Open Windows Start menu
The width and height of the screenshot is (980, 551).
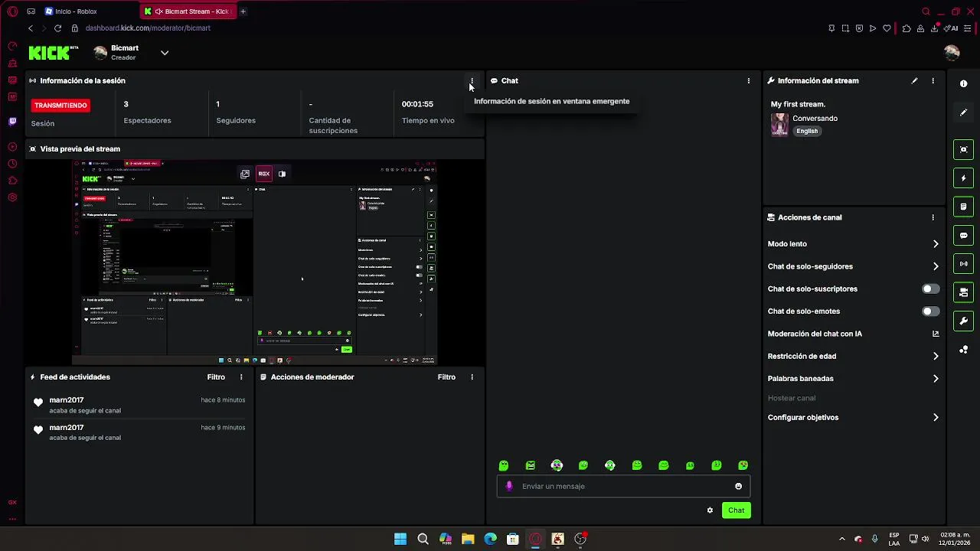coord(400,539)
